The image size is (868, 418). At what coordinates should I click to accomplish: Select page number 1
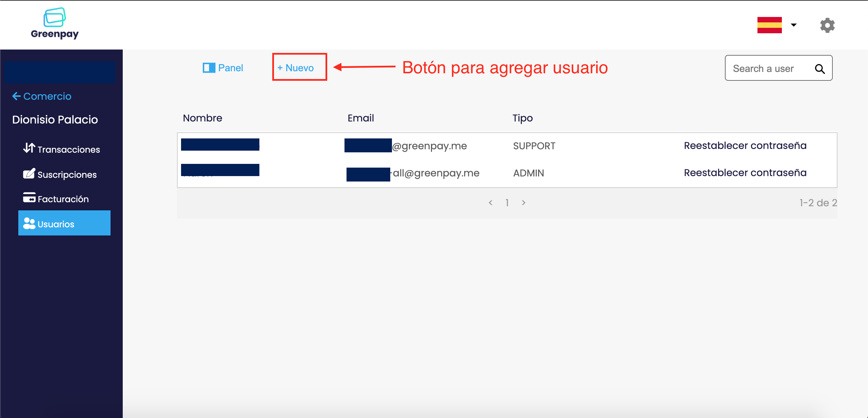507,203
